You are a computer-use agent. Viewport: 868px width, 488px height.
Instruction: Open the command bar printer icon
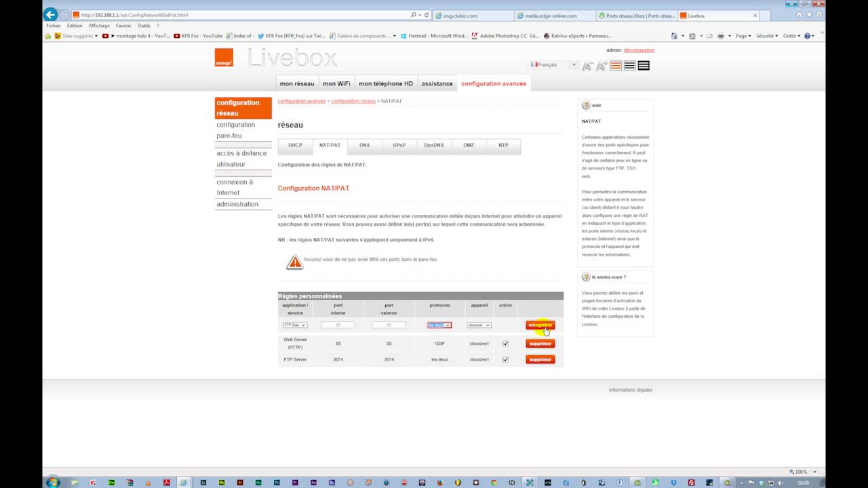click(x=720, y=36)
